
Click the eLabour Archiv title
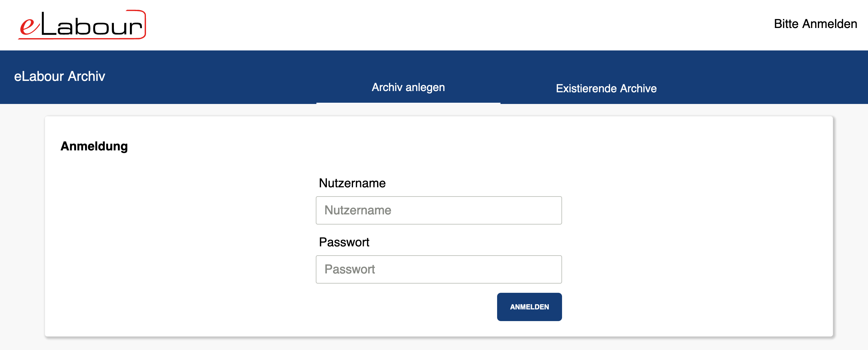60,76
